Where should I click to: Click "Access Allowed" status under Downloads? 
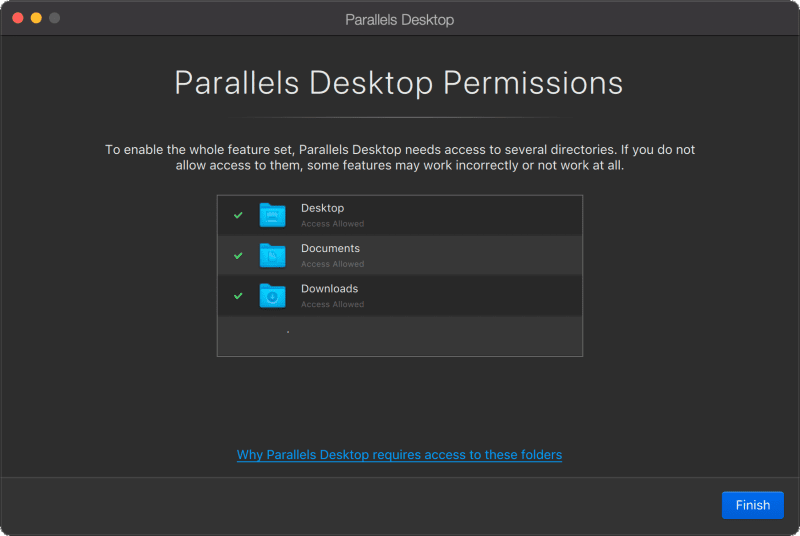coord(332,304)
